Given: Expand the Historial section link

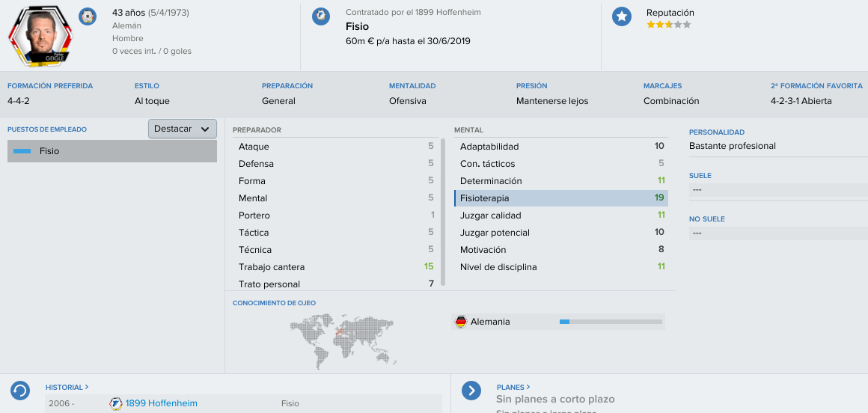Looking at the screenshot, I should [67, 388].
